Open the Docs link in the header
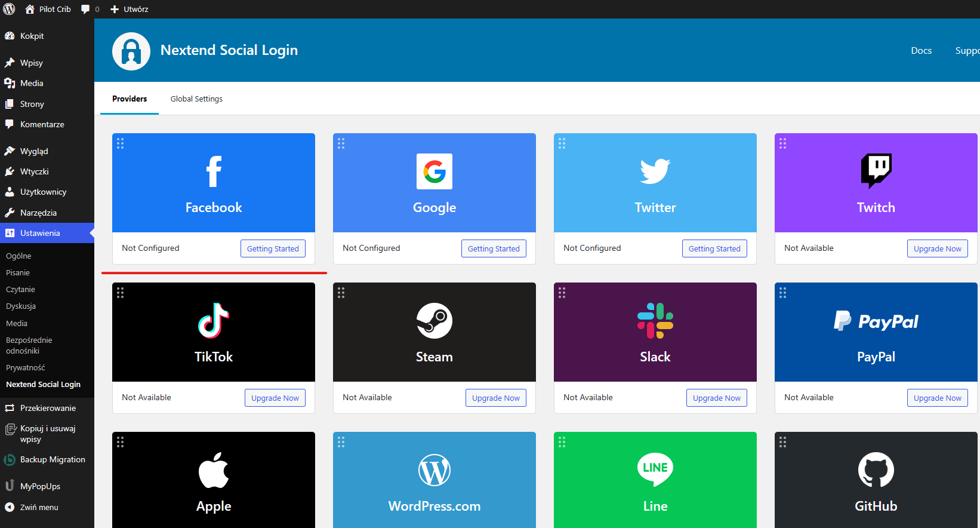Viewport: 980px width, 528px height. point(921,51)
